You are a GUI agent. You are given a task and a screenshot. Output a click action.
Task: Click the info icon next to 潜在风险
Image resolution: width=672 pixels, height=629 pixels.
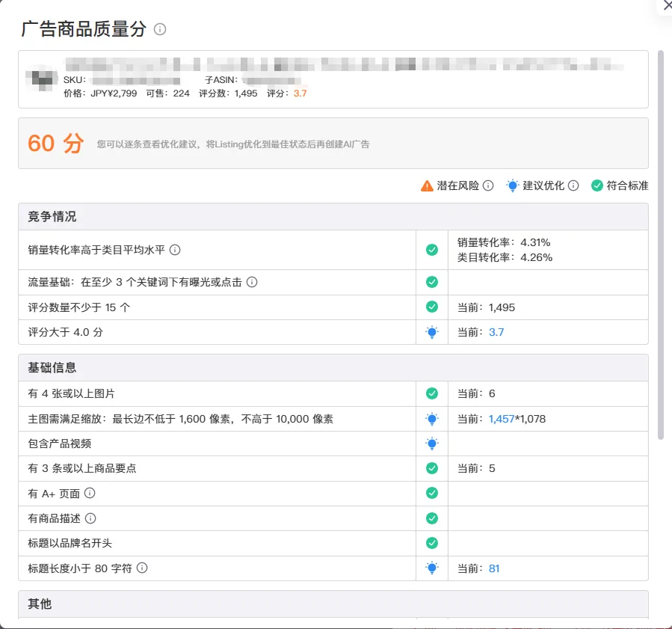488,185
